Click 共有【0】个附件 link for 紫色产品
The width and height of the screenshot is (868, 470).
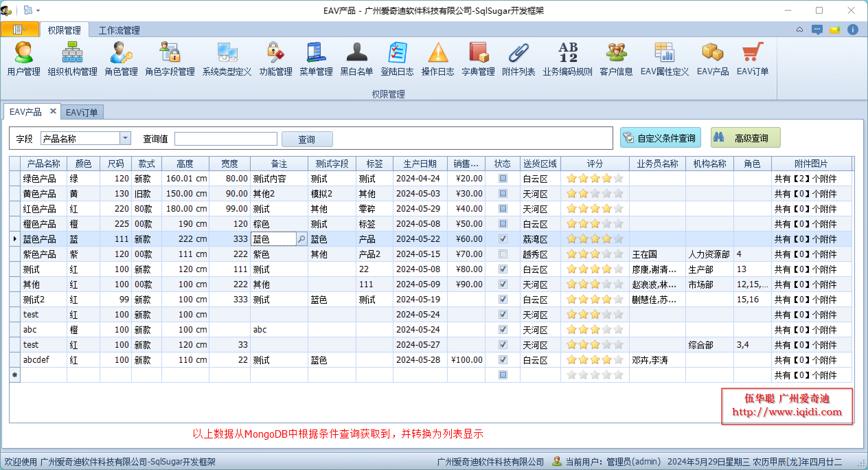coord(806,254)
